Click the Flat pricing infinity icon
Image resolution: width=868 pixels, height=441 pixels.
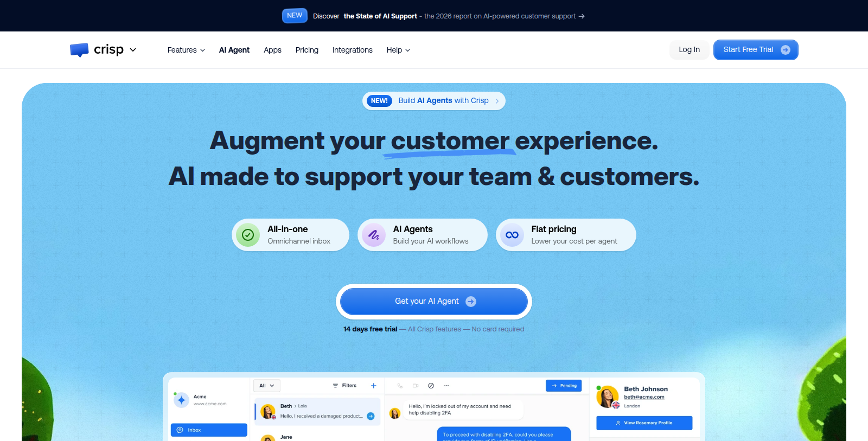pos(512,235)
